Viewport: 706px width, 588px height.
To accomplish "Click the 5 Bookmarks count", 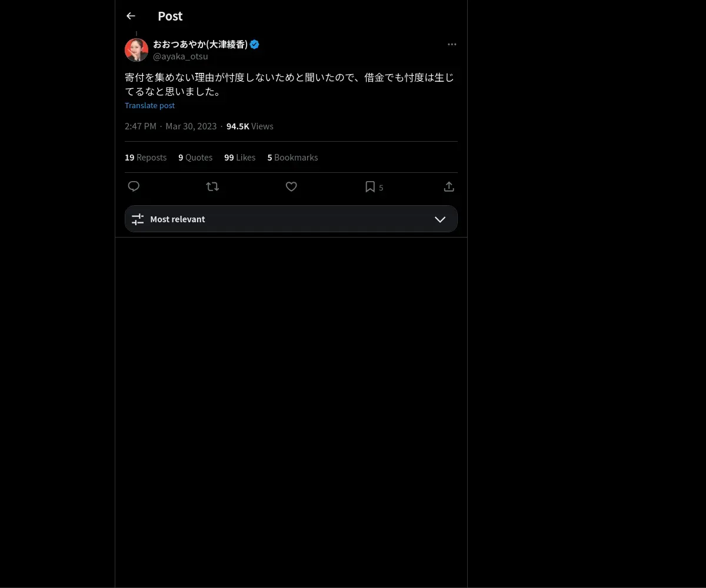I will point(292,158).
